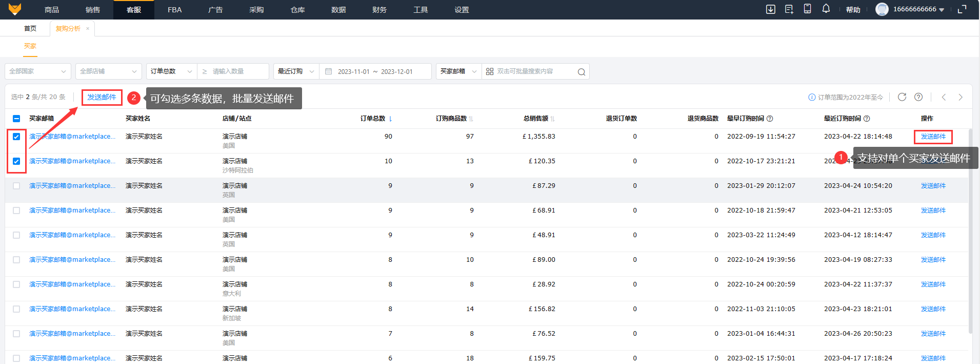Open the notification bell
This screenshot has height=364, width=980.
[826, 9]
